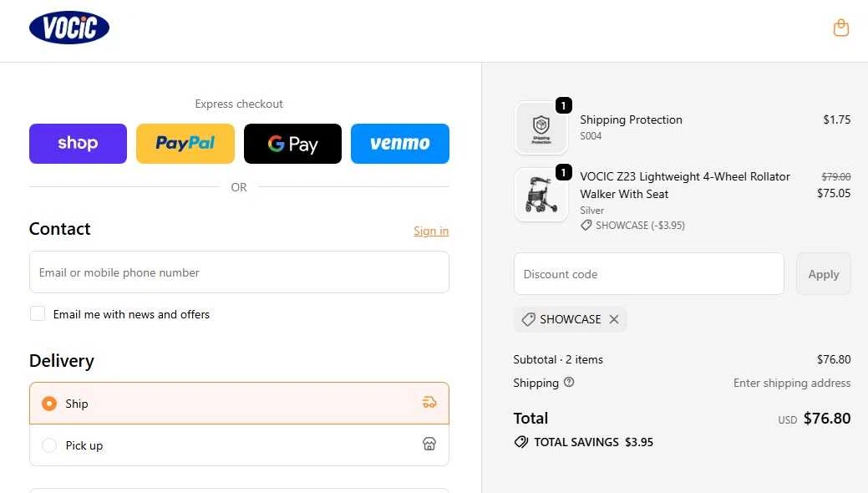Image resolution: width=868 pixels, height=493 pixels.
Task: Open Shipping Protection product thumbnail
Action: (x=541, y=127)
